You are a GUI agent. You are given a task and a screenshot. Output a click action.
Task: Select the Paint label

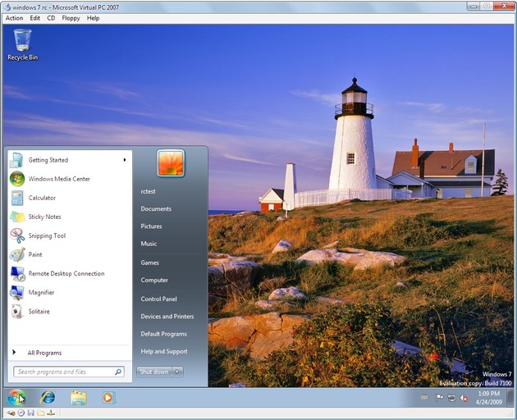pos(35,254)
